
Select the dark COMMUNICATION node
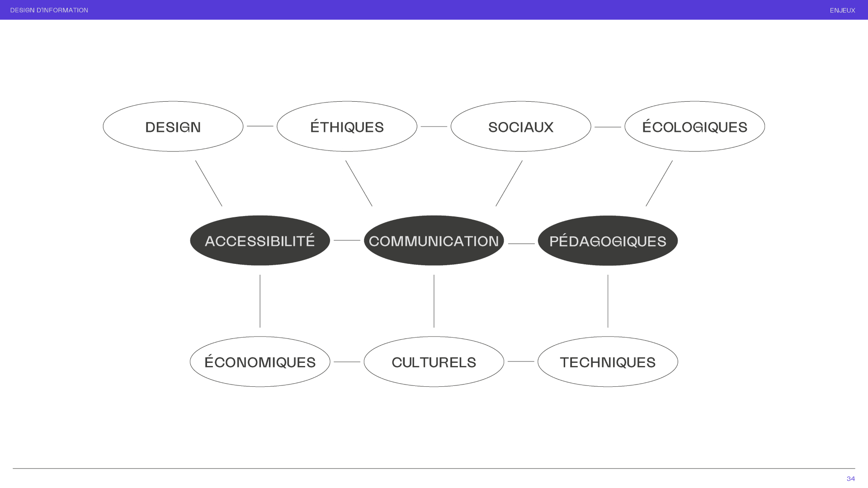434,240
